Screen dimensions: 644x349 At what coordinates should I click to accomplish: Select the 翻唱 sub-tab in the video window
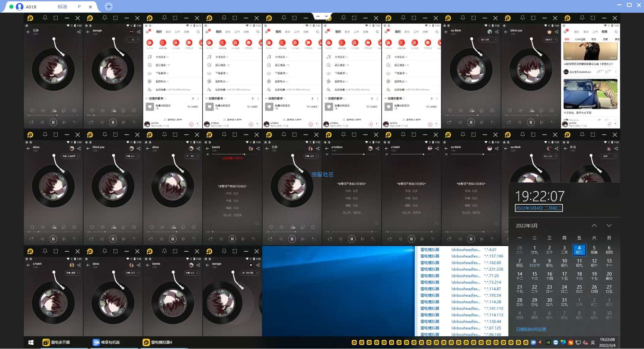click(x=605, y=39)
